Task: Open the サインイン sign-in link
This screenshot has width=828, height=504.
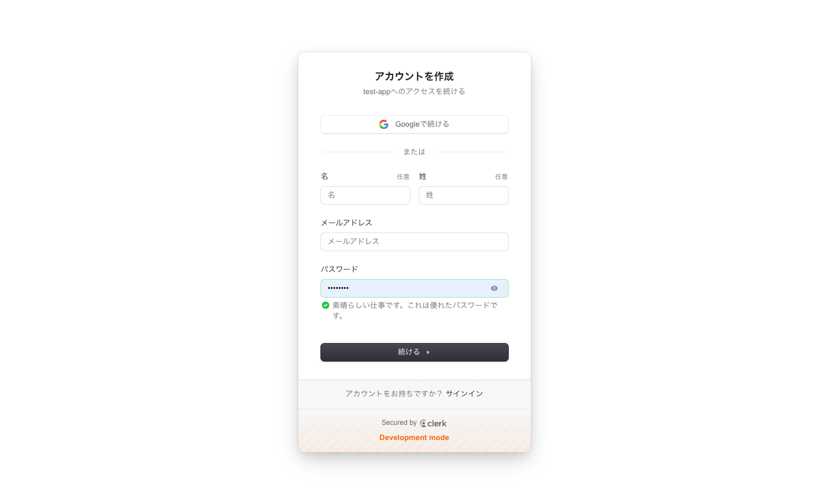Action: 465,394
